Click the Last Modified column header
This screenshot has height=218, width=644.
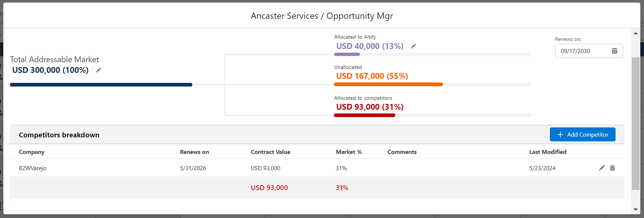[548, 152]
